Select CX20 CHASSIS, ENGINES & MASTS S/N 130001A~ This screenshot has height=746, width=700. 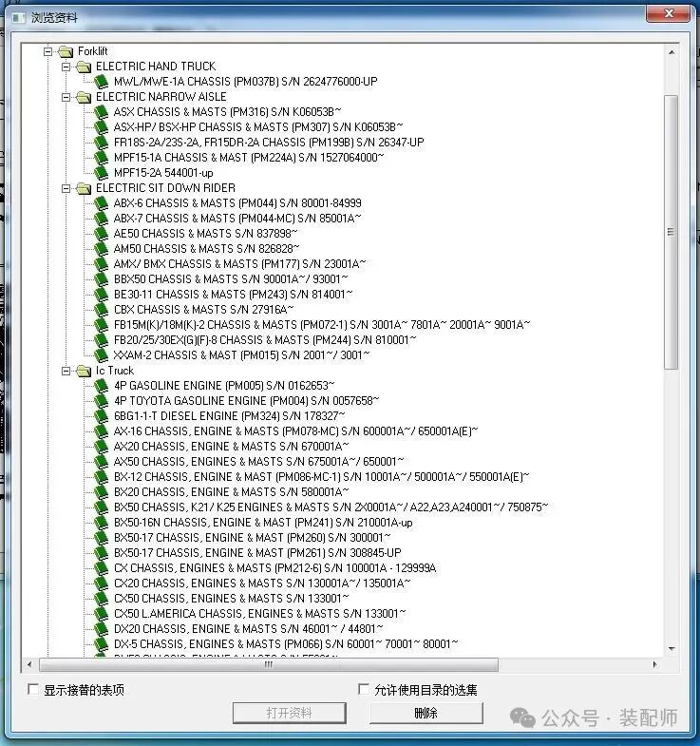(262, 583)
